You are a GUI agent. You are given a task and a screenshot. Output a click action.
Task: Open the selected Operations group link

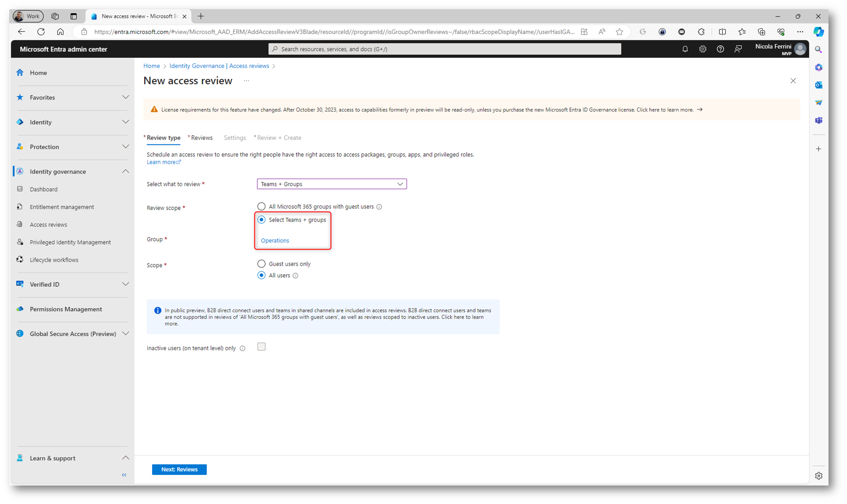click(275, 241)
